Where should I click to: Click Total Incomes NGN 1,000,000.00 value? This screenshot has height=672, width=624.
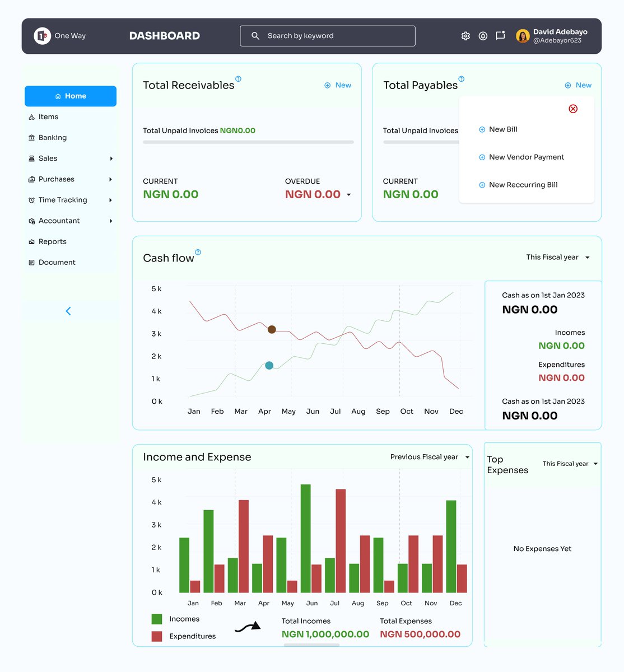(x=325, y=634)
